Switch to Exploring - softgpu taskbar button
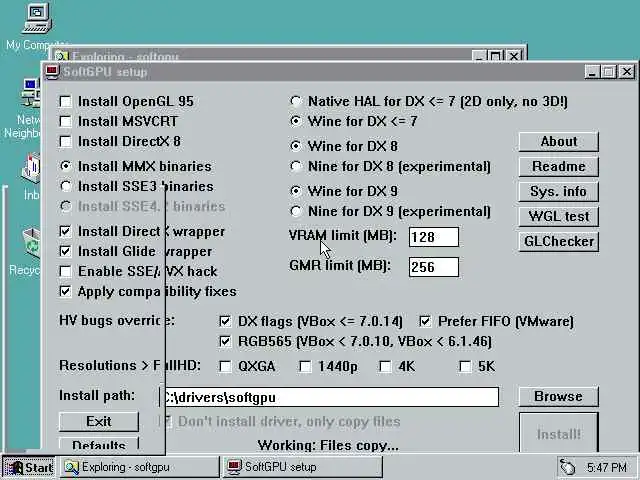Image resolution: width=640 pixels, height=480 pixels. tap(140, 467)
